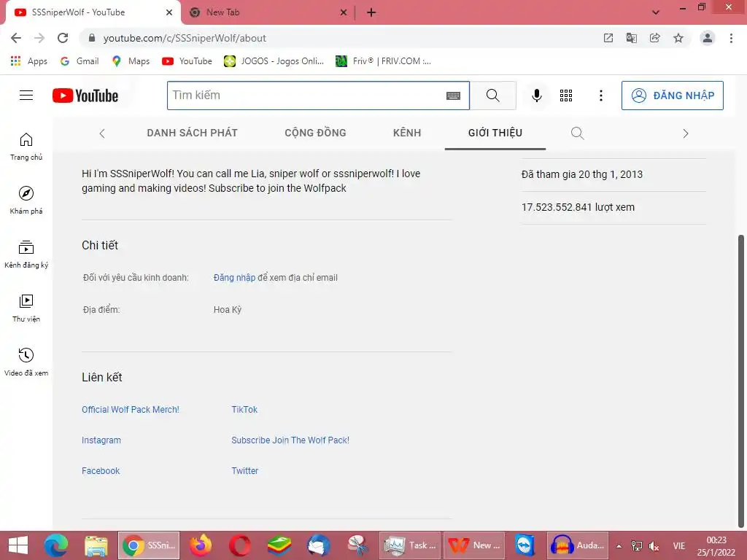Screen dimensions: 747x560
Task: Open Gmail bookmark
Action: pyautogui.click(x=80, y=61)
